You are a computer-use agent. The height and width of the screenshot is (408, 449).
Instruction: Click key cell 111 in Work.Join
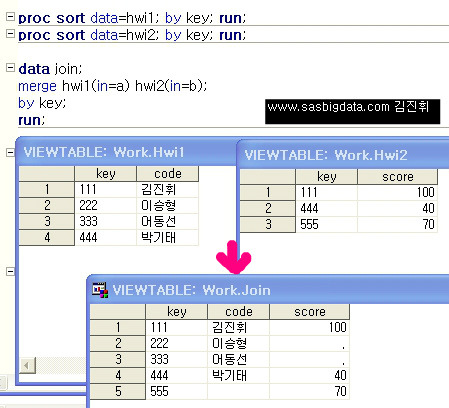(177, 327)
